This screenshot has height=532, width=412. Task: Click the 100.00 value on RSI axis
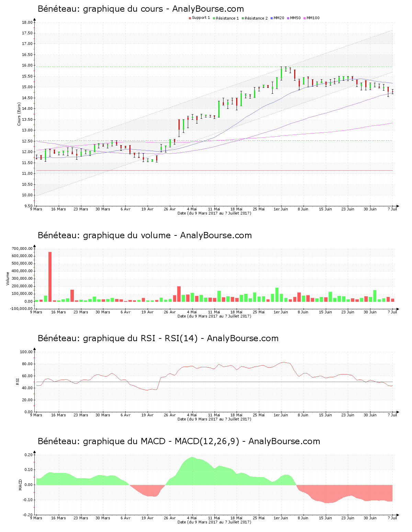[x=26, y=352]
